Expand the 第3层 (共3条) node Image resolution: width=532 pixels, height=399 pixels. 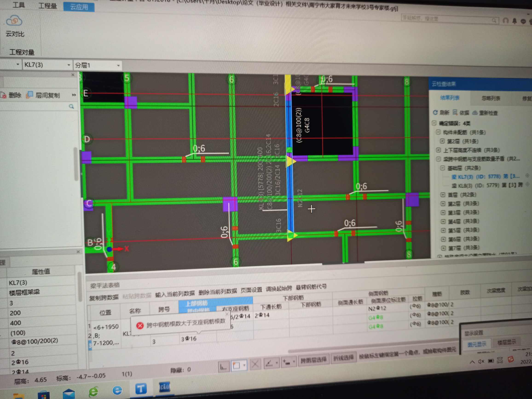(443, 212)
